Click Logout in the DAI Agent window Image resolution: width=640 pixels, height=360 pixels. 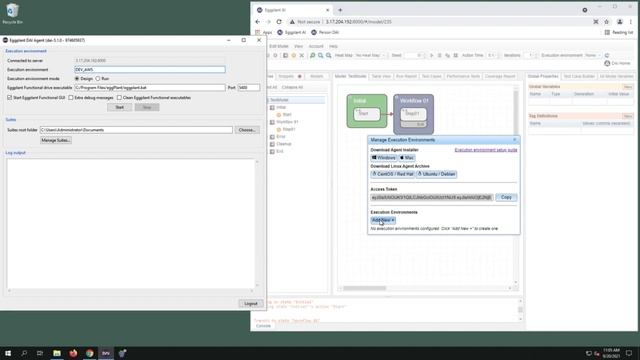pos(251,304)
